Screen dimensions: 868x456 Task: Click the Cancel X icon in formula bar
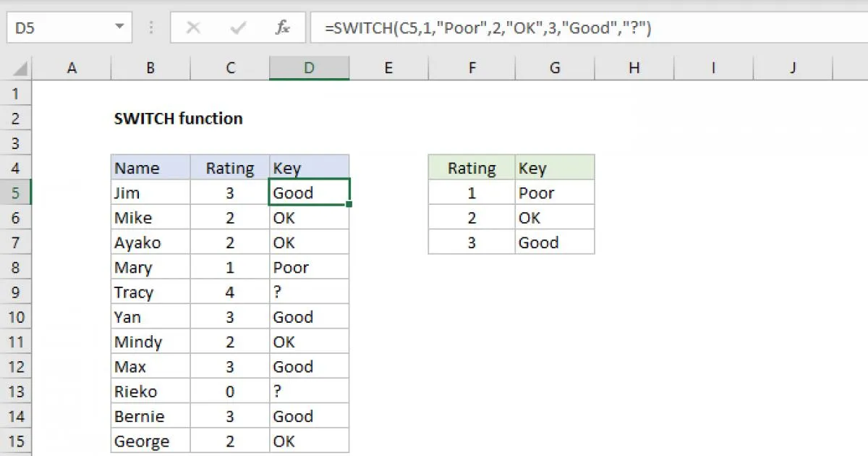[x=193, y=28]
